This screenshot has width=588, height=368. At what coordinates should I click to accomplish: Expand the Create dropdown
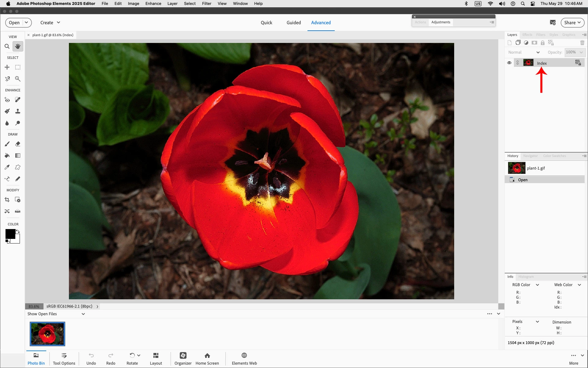tap(50, 23)
